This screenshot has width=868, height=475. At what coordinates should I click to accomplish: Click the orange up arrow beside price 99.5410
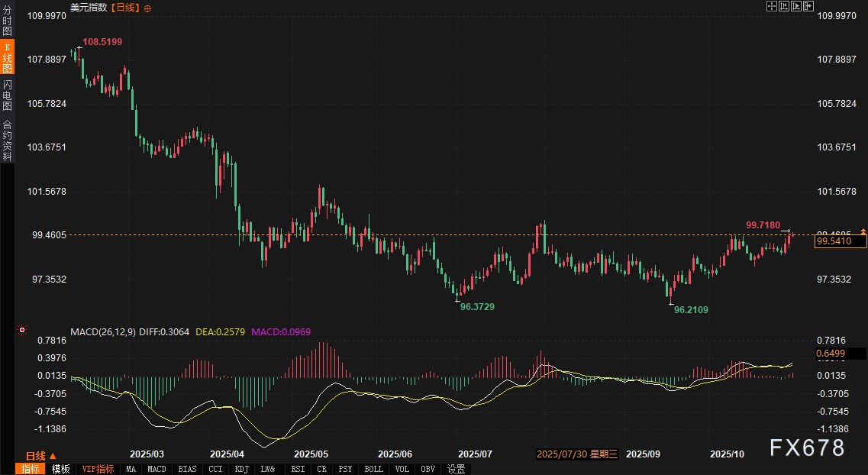tap(863, 231)
